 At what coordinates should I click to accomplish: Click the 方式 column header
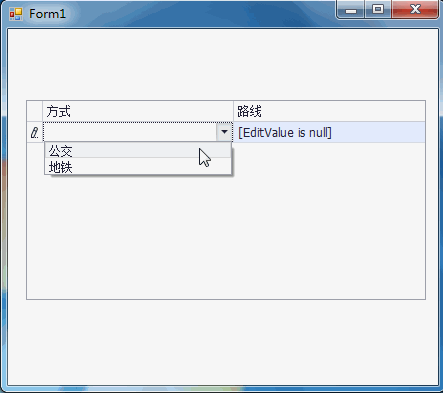tap(138, 111)
